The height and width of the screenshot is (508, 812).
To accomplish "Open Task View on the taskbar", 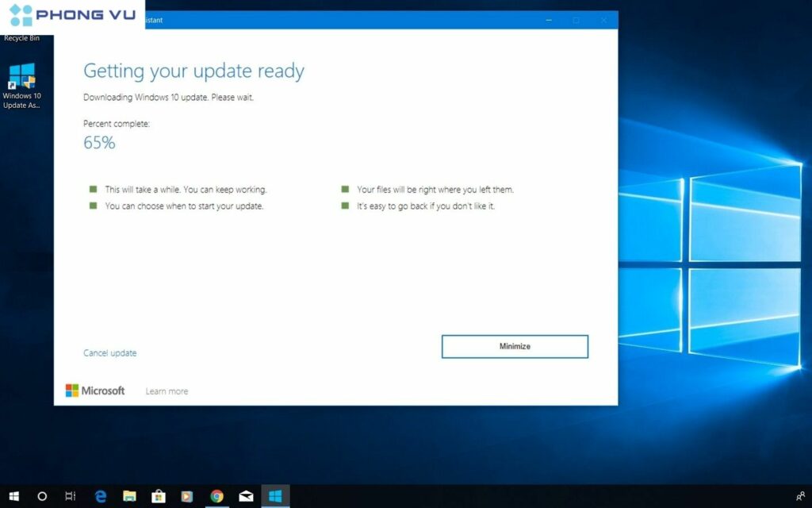I will pyautogui.click(x=70, y=496).
